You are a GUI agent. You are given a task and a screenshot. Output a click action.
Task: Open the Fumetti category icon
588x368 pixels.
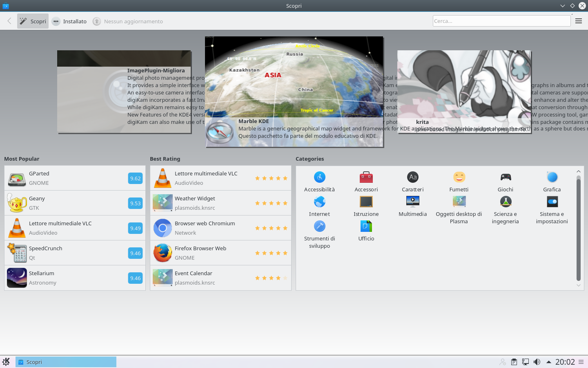pyautogui.click(x=459, y=177)
